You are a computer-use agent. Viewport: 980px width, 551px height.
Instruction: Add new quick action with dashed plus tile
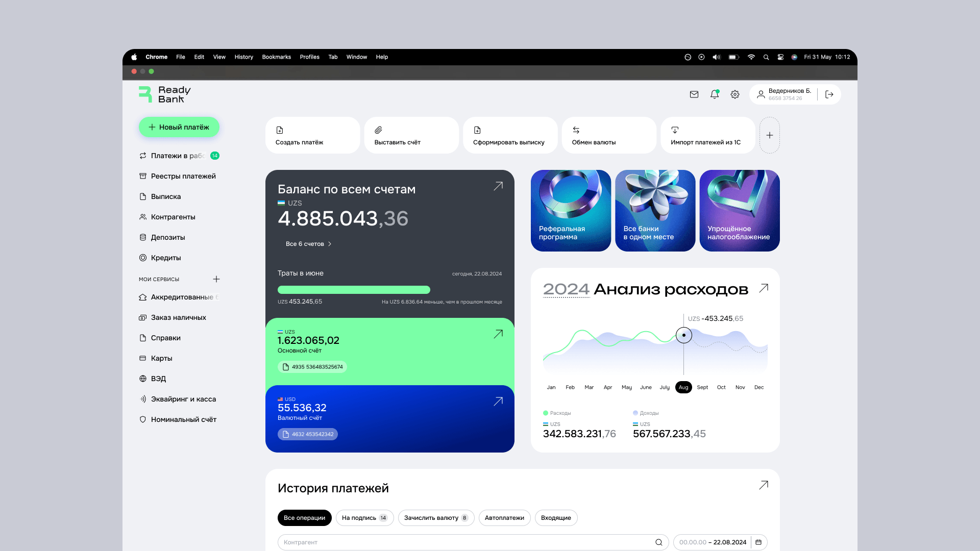point(770,135)
